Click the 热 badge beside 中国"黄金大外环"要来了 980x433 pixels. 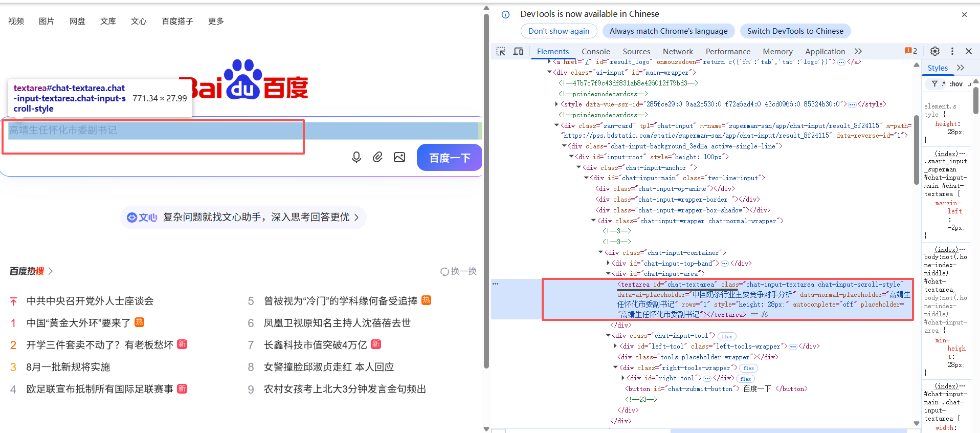coord(139,322)
